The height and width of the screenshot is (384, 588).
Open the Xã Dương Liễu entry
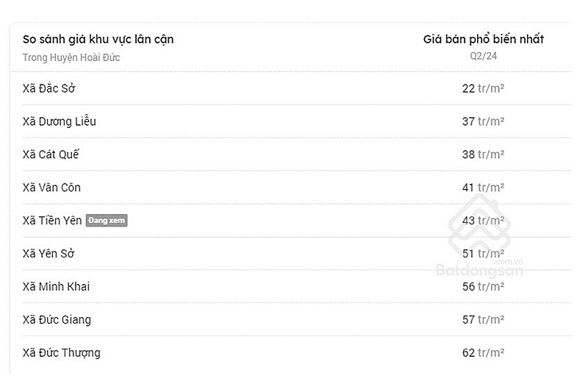coord(297,121)
